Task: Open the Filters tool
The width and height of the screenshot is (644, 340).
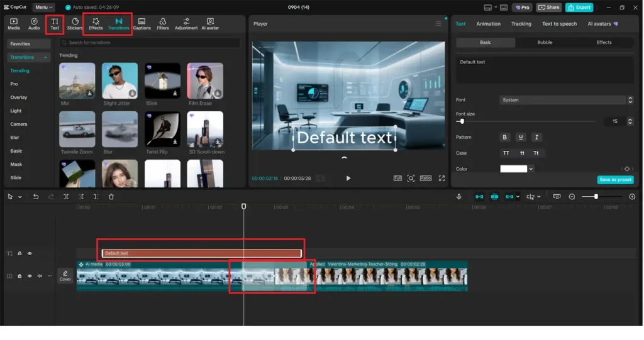Action: pos(163,24)
